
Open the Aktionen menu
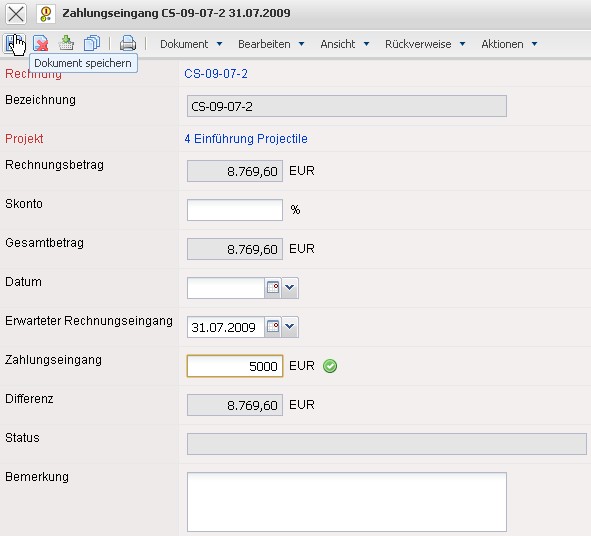click(x=509, y=44)
